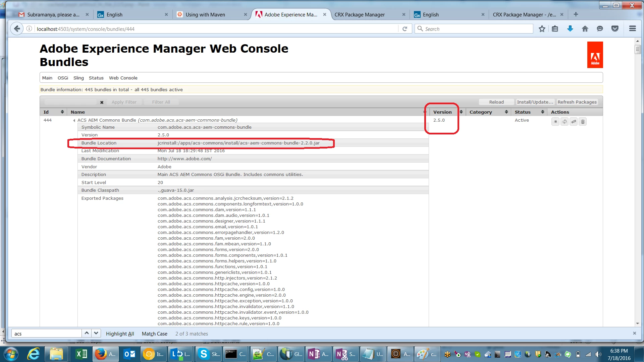Reload the current browser page
This screenshot has height=362, width=644.
click(x=405, y=29)
